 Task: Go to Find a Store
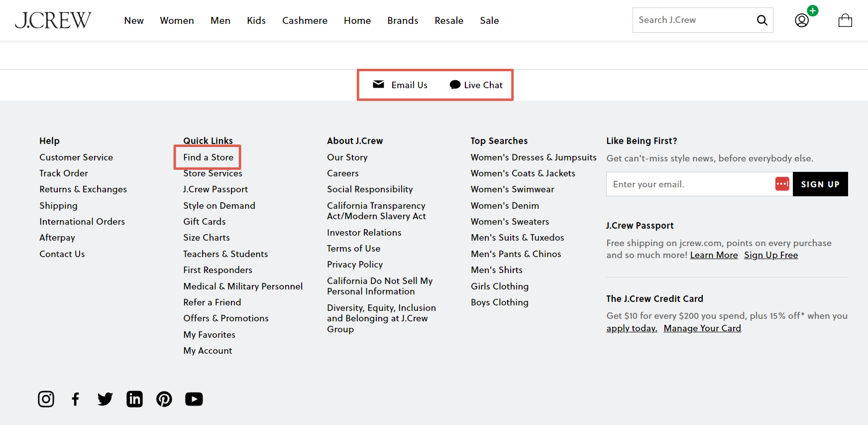click(x=208, y=157)
